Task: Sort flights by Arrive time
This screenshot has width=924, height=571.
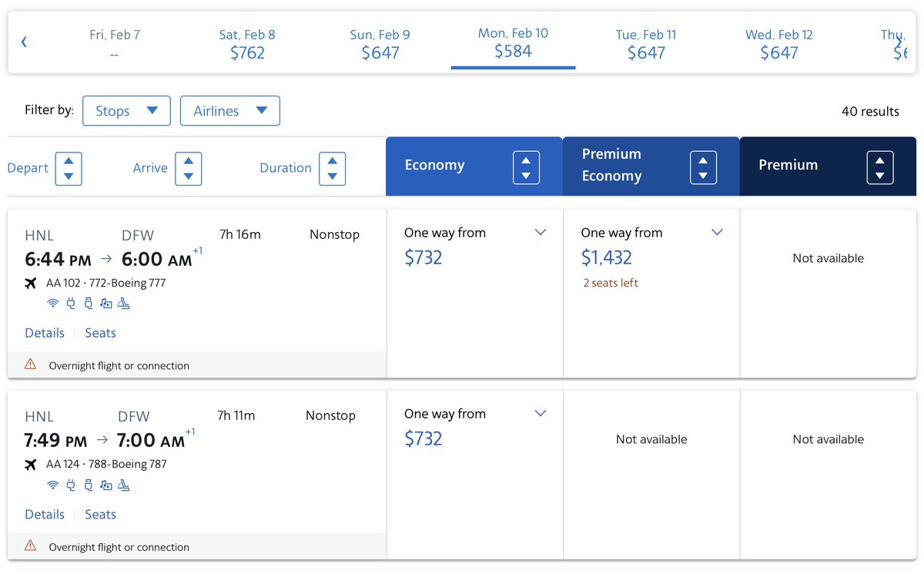Action: 188,168
